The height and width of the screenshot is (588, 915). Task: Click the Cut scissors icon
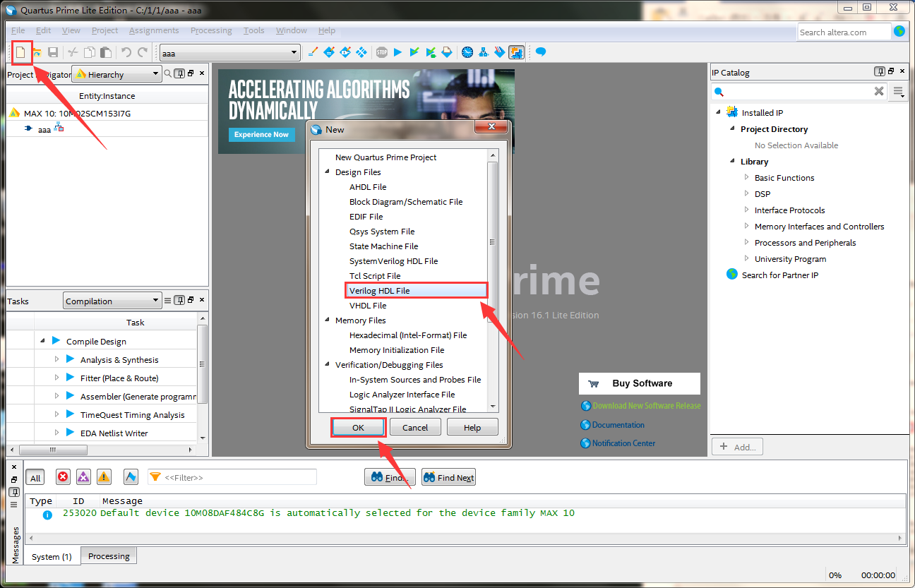[73, 52]
